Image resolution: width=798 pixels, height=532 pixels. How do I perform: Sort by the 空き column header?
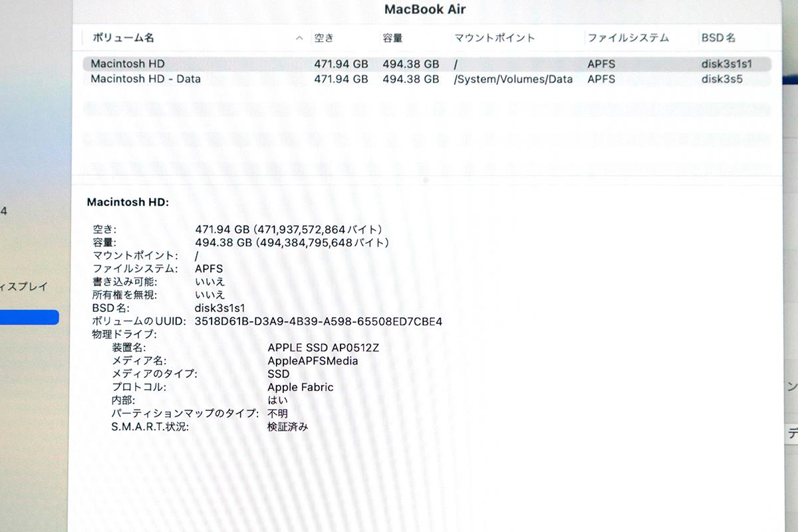point(324,38)
